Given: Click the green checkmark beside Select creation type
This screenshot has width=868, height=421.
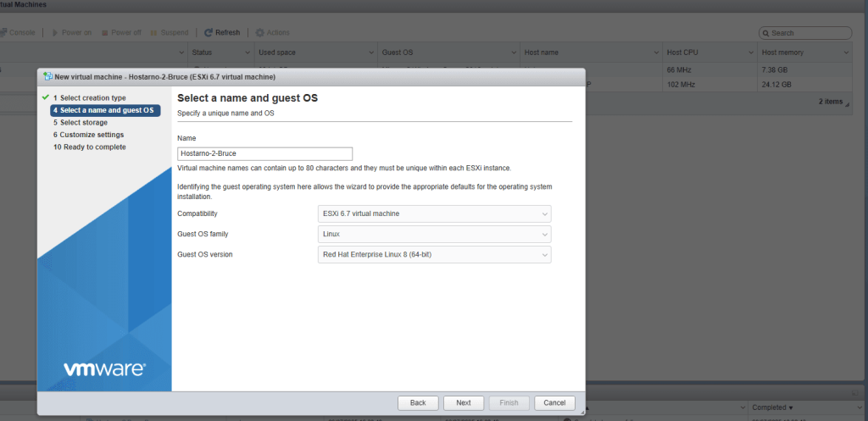Looking at the screenshot, I should (45, 98).
